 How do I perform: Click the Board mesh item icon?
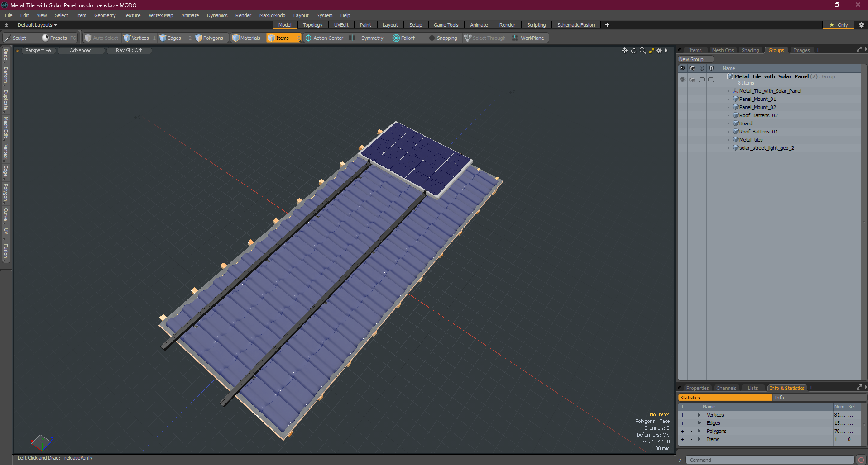736,123
